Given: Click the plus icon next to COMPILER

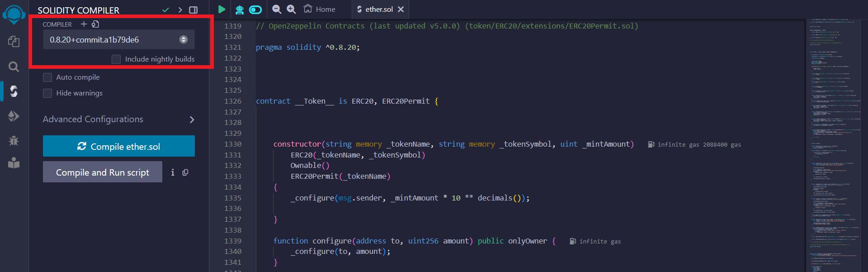Looking at the screenshot, I should [x=84, y=24].
